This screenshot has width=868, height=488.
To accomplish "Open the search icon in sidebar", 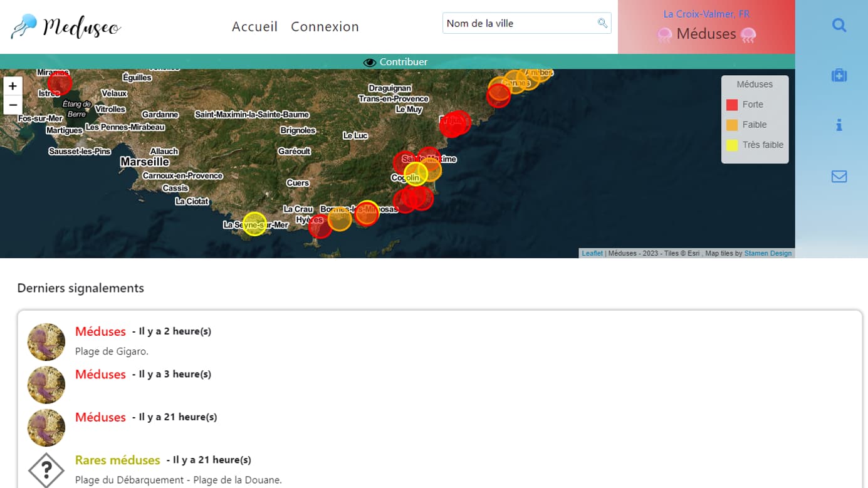I will click(x=839, y=25).
